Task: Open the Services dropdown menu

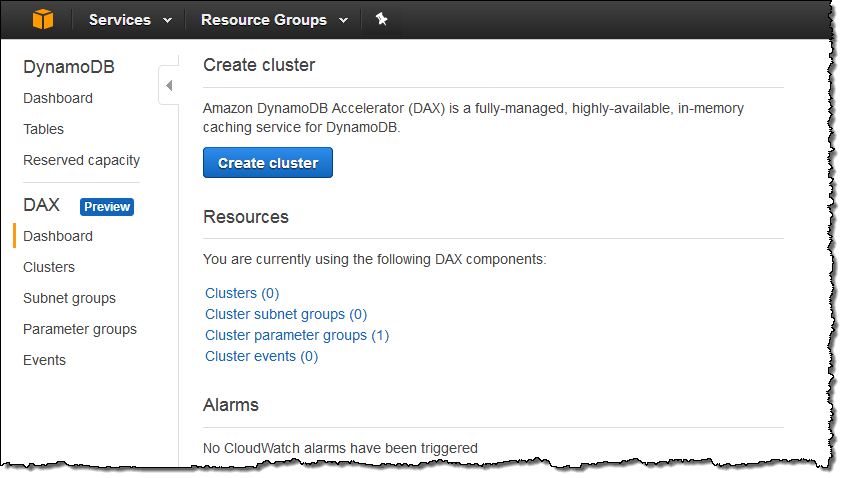Action: (130, 20)
